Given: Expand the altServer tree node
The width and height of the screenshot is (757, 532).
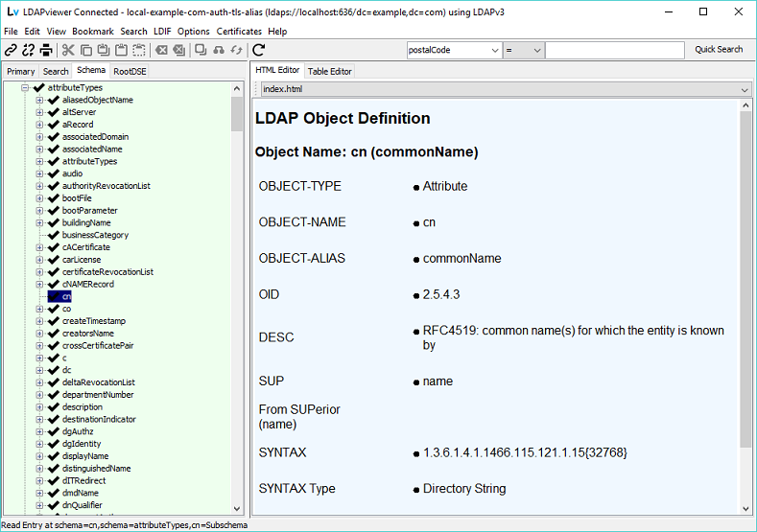Looking at the screenshot, I should [39, 112].
